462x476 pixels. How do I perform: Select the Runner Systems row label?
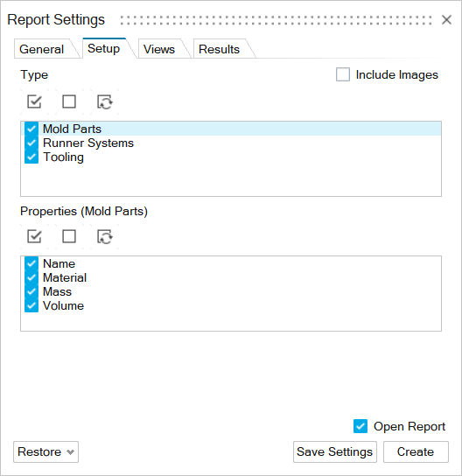click(88, 143)
